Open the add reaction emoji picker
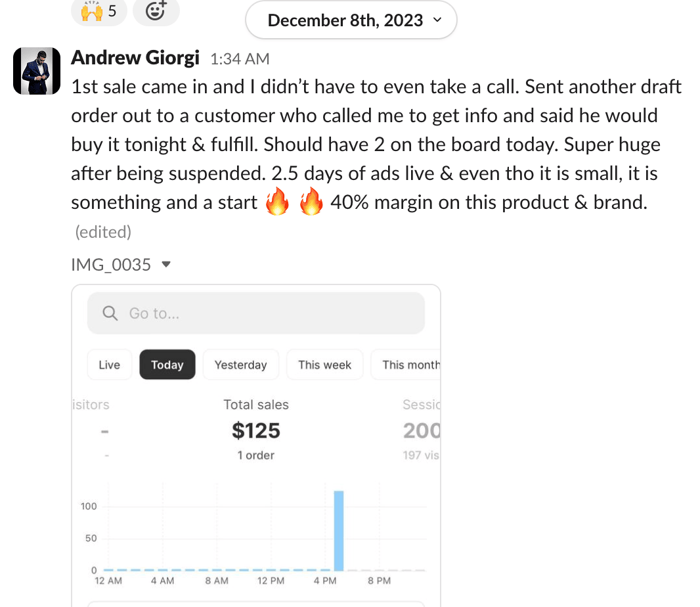The height and width of the screenshot is (607, 700). click(x=156, y=11)
